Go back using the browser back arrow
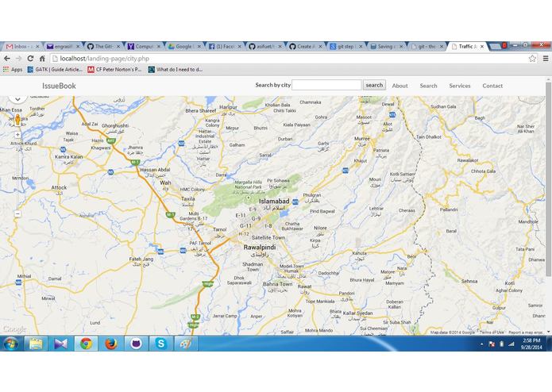 7,59
